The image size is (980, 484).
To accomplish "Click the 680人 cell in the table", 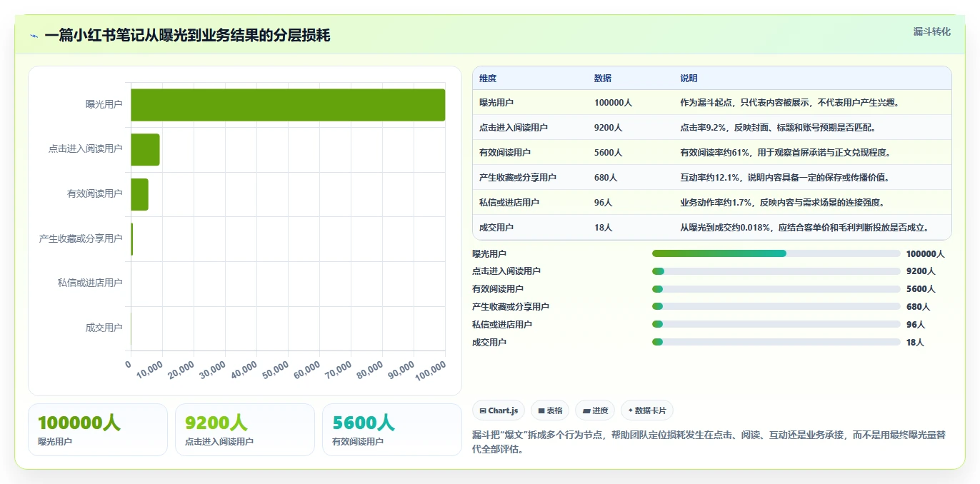I will point(606,178).
